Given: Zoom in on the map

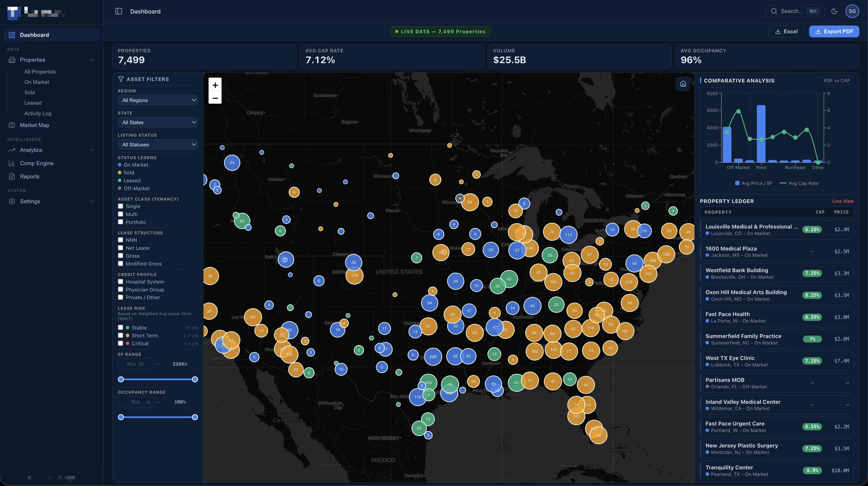Looking at the screenshot, I should (215, 85).
